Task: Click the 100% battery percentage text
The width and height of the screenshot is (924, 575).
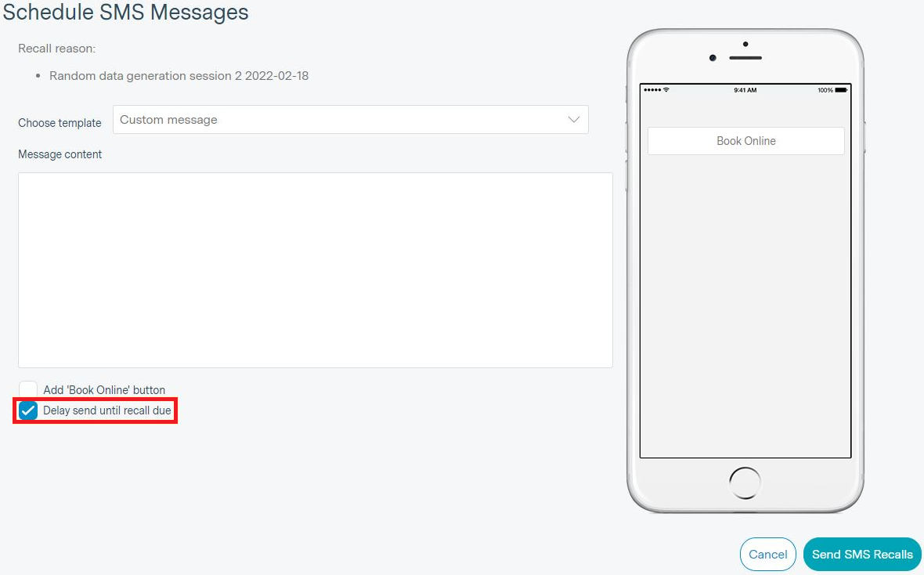Action: click(825, 90)
